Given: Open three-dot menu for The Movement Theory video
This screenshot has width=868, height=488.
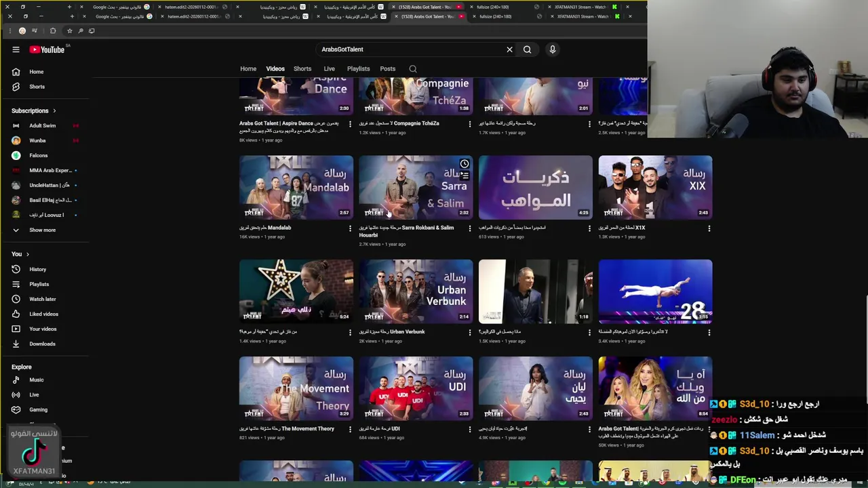Looking at the screenshot, I should click(350, 429).
